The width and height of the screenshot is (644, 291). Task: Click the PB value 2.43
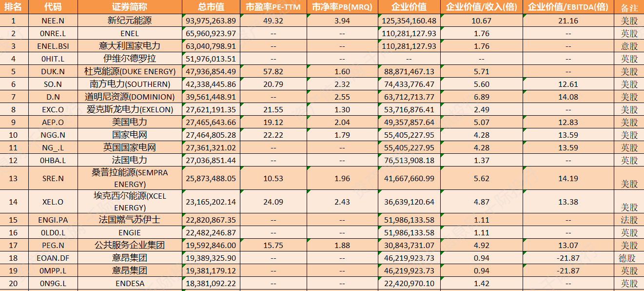click(x=342, y=202)
